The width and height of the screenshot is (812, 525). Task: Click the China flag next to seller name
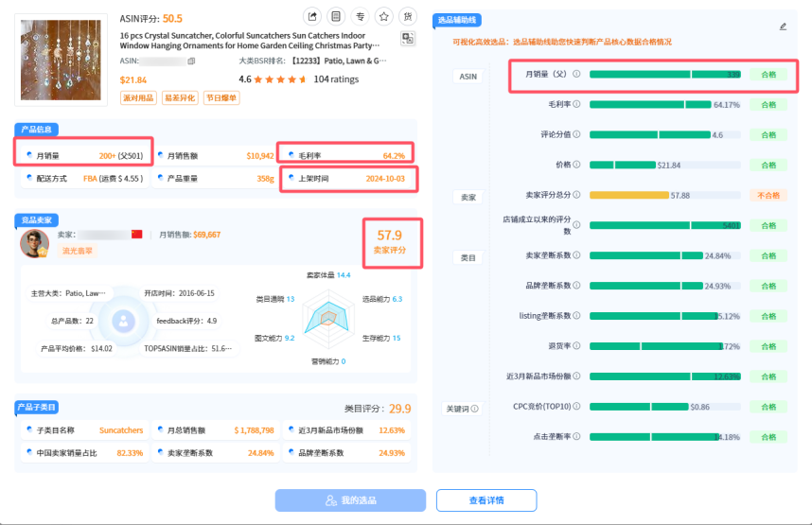pos(136,235)
